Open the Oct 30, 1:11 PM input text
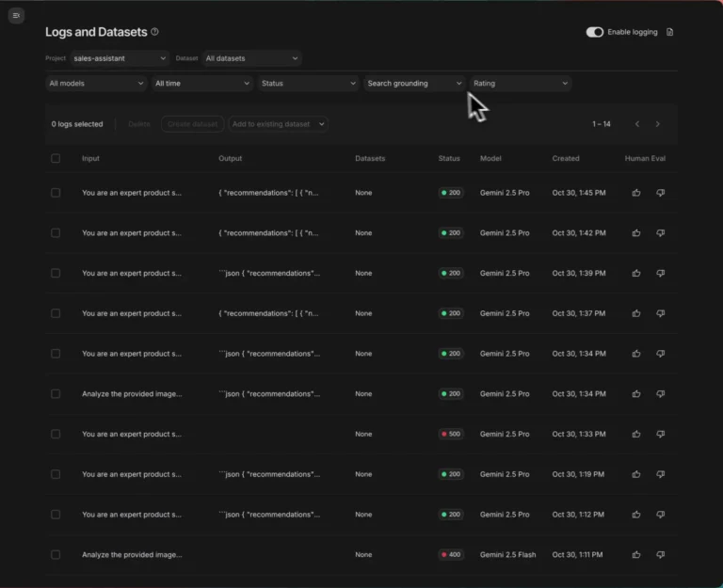The height and width of the screenshot is (588, 723). (x=132, y=555)
